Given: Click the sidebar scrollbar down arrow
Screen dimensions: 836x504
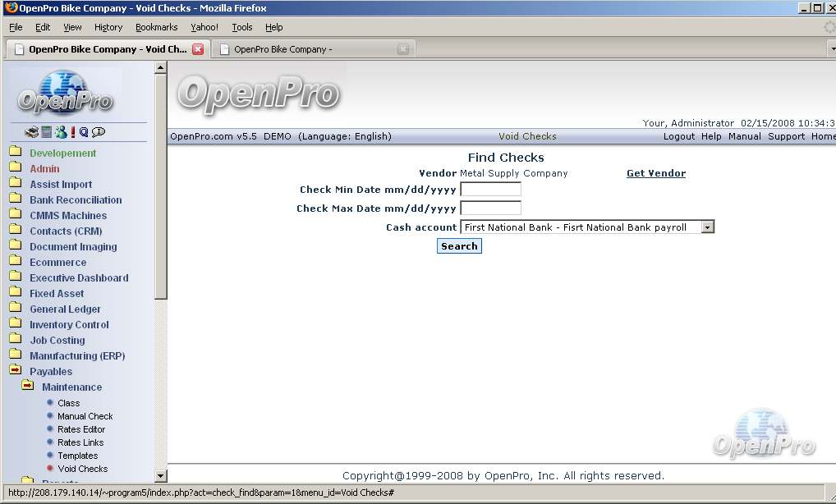Looking at the screenshot, I should 160,476.
